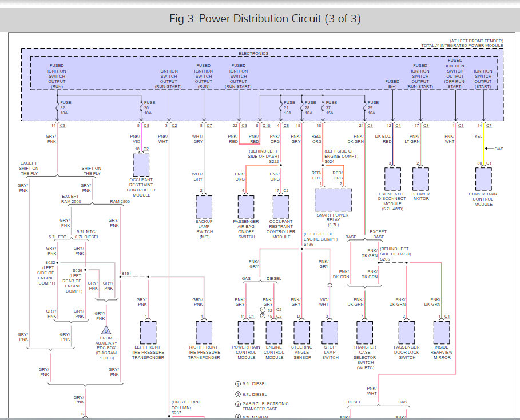This screenshot has width=520, height=420.
Task: Click Occupant Restraint Controller Module on PNK/VIO wire
Action: pos(141,165)
